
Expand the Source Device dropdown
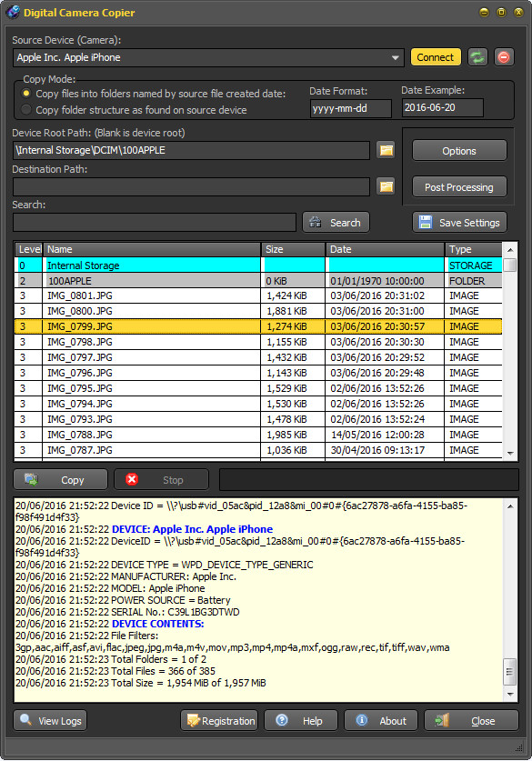pos(395,58)
